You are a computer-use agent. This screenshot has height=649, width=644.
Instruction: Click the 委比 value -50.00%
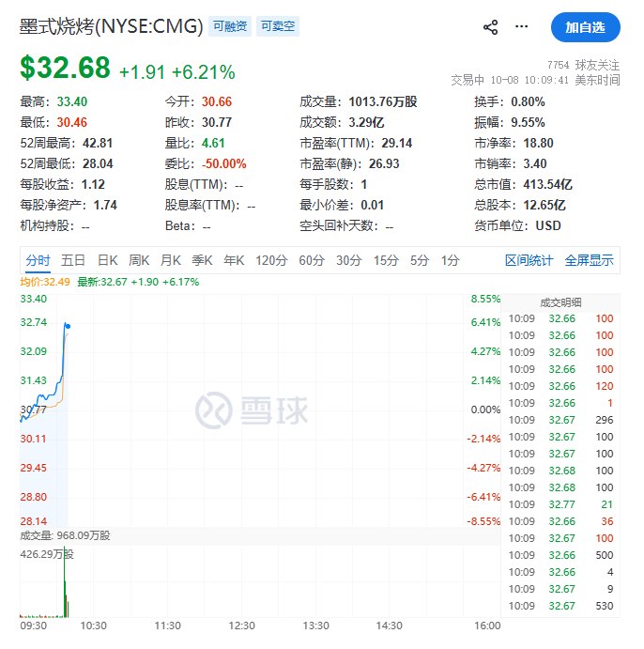tap(223, 164)
